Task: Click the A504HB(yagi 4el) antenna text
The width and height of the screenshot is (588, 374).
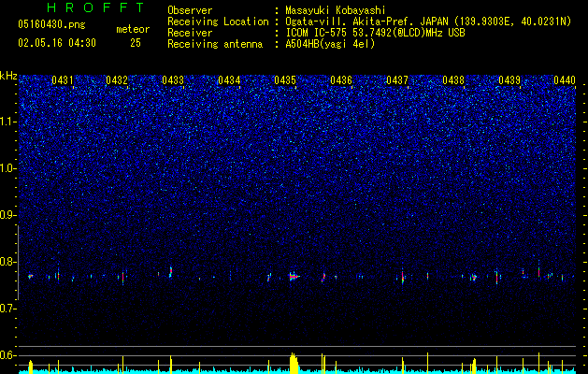Action: [x=330, y=44]
